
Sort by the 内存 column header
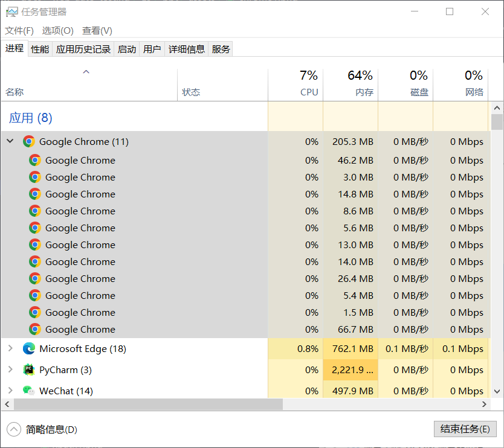[x=351, y=85]
